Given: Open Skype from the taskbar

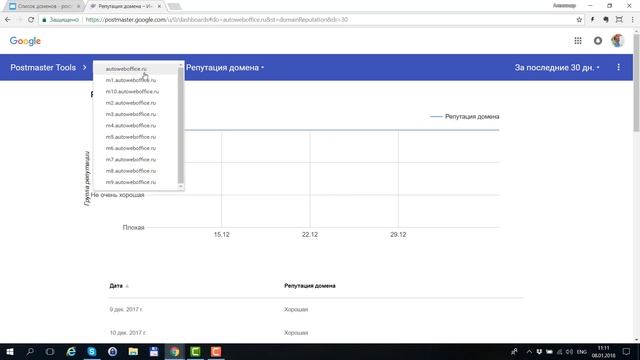Looking at the screenshot, I should tap(92, 351).
